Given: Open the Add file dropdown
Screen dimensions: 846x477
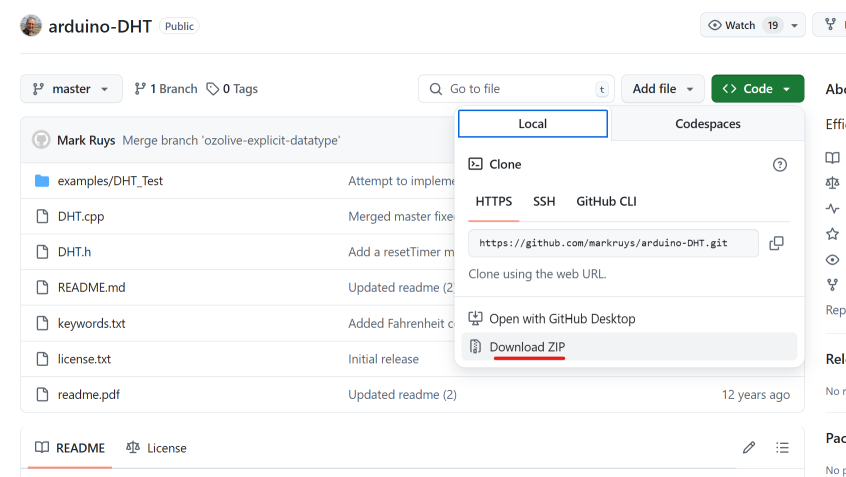Looking at the screenshot, I should [663, 89].
